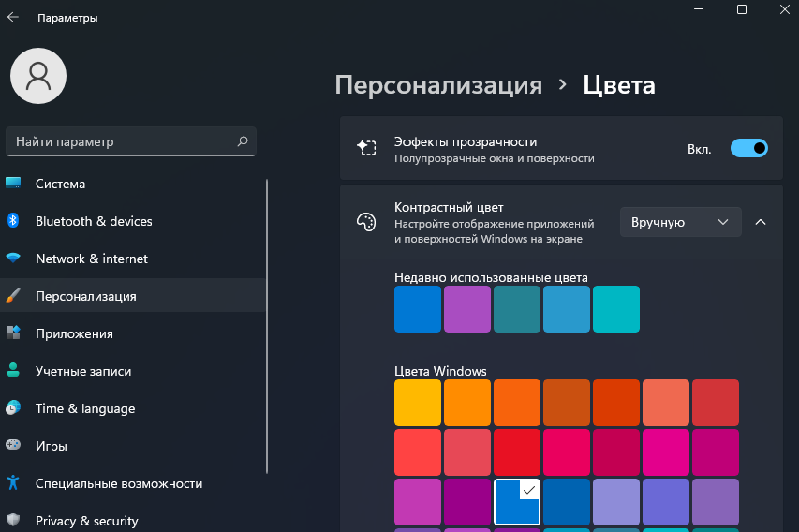
Task: Click the search magnifier icon
Action: pos(243,141)
